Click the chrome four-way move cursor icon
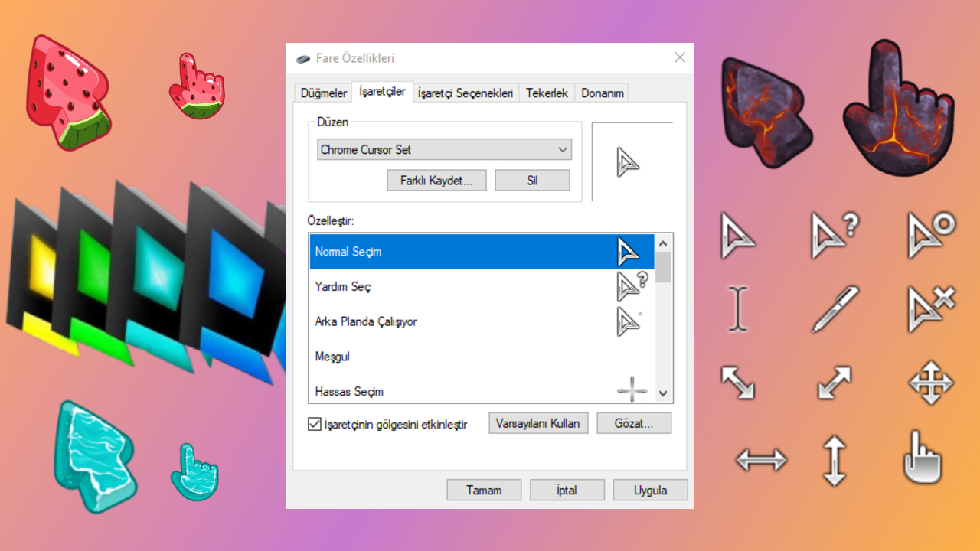This screenshot has width=980, height=551. click(x=930, y=382)
